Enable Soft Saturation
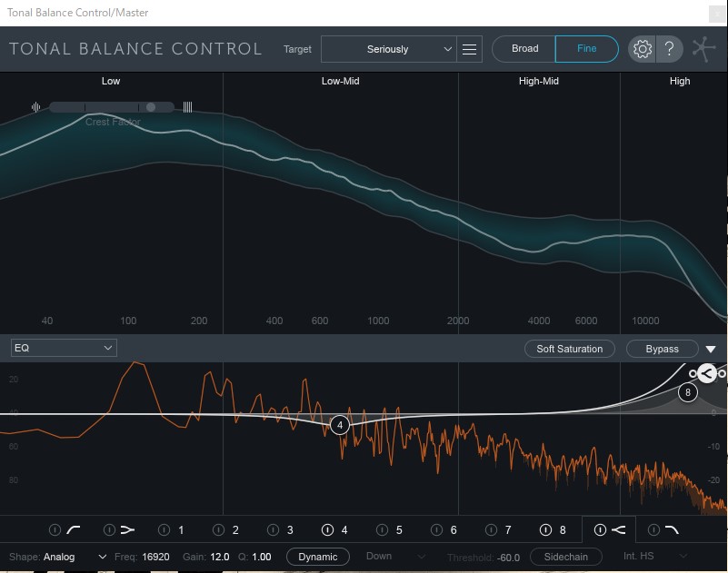Screen dimensions: 728x573 pyautogui.click(x=570, y=349)
